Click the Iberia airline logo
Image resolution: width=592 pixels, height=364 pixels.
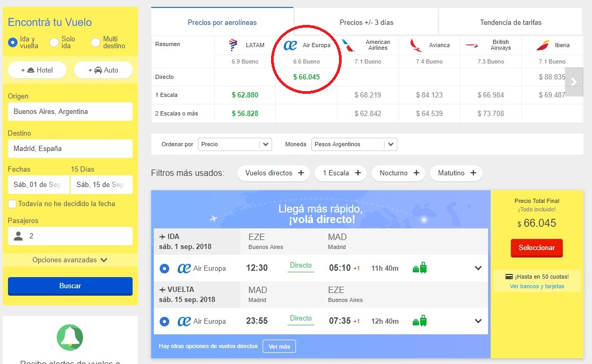tap(542, 46)
